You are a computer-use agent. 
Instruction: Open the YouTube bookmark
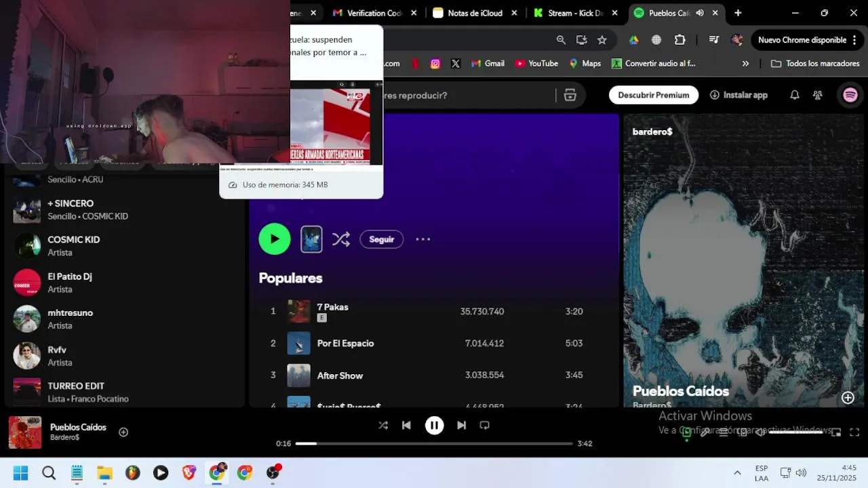point(536,63)
